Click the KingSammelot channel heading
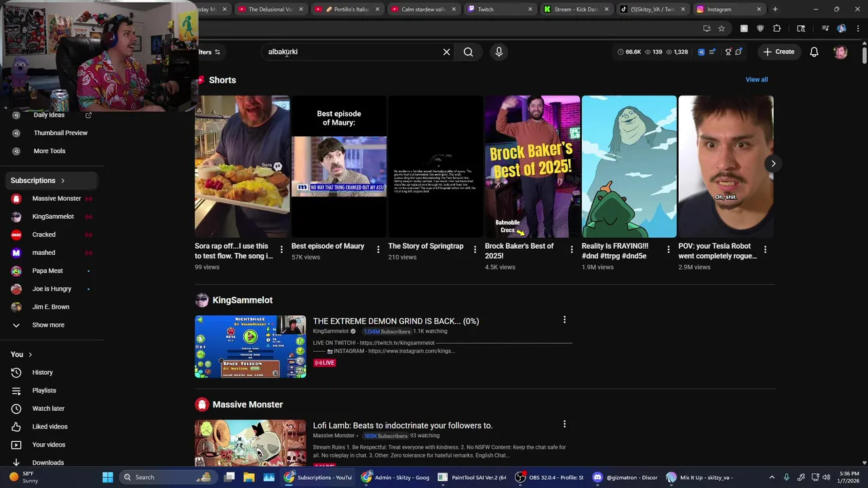The height and width of the screenshot is (488, 868). click(x=242, y=300)
